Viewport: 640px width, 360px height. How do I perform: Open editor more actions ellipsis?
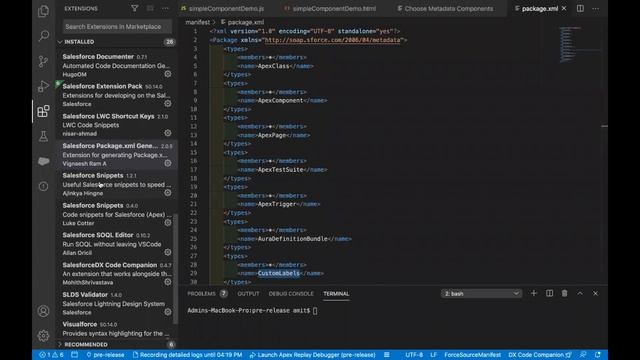596,8
